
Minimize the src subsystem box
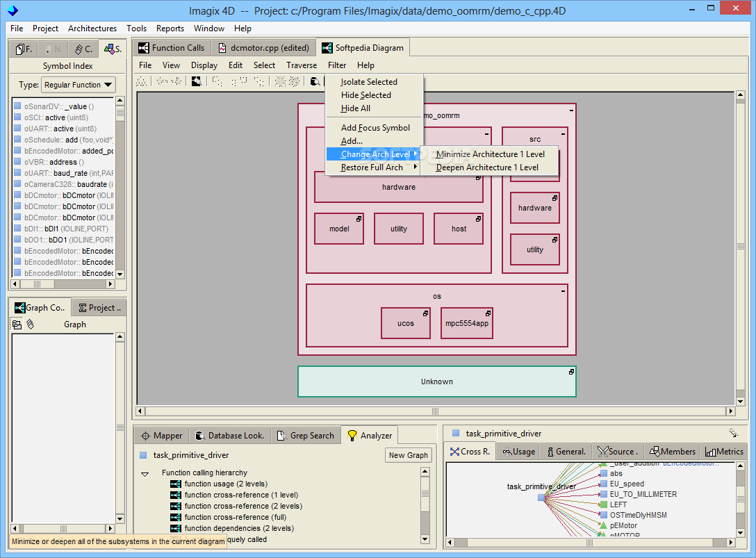[563, 133]
